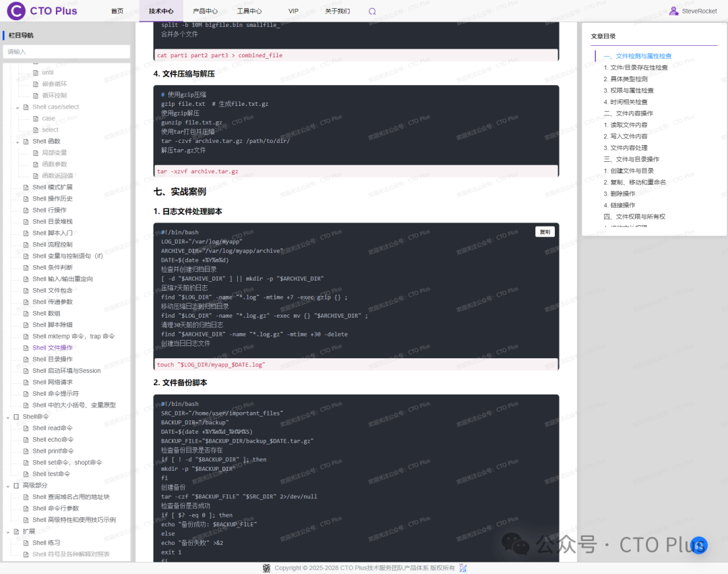The width and height of the screenshot is (728, 574).
Task: Collapse the '扩展' section arrow
Action: click(x=8, y=532)
